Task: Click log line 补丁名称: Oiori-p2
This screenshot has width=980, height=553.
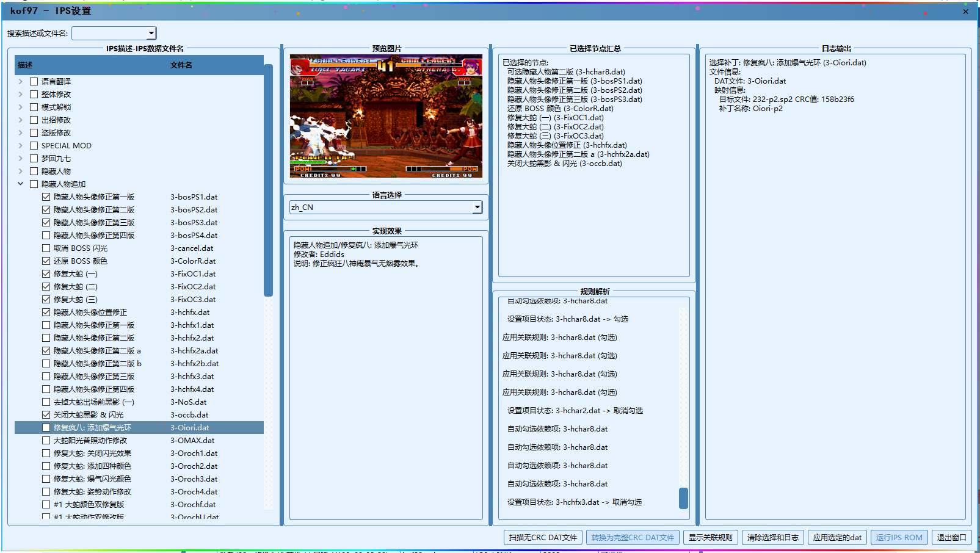Action: click(x=751, y=108)
